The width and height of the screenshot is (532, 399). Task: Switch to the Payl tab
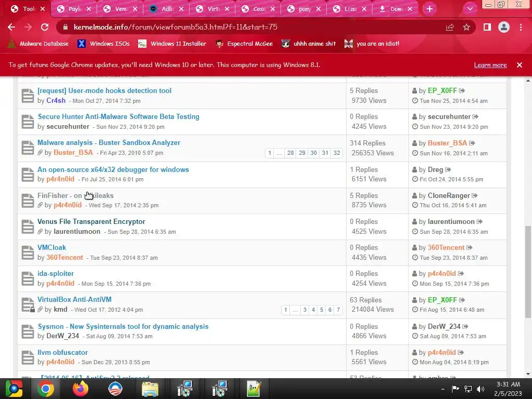74,9
